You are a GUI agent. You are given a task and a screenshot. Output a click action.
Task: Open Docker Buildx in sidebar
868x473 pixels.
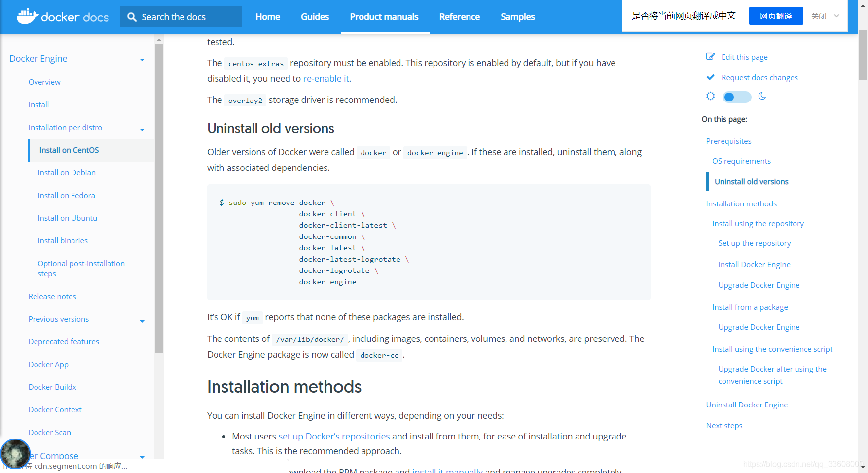point(52,387)
